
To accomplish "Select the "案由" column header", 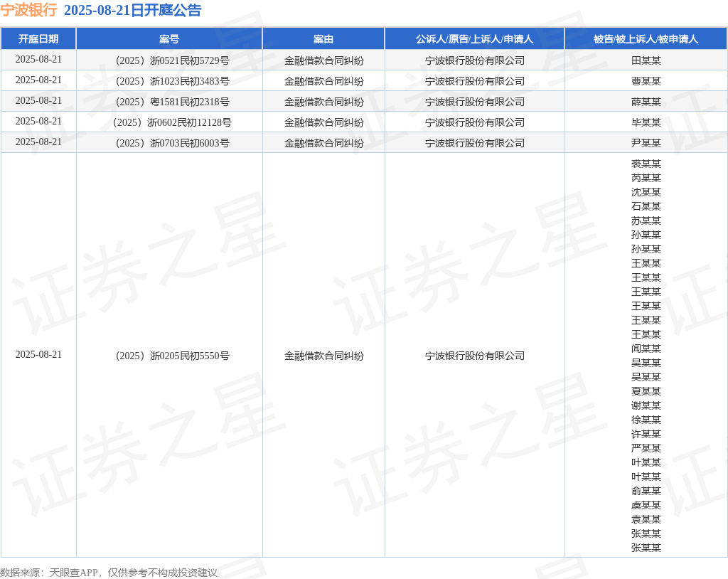I will (x=323, y=39).
